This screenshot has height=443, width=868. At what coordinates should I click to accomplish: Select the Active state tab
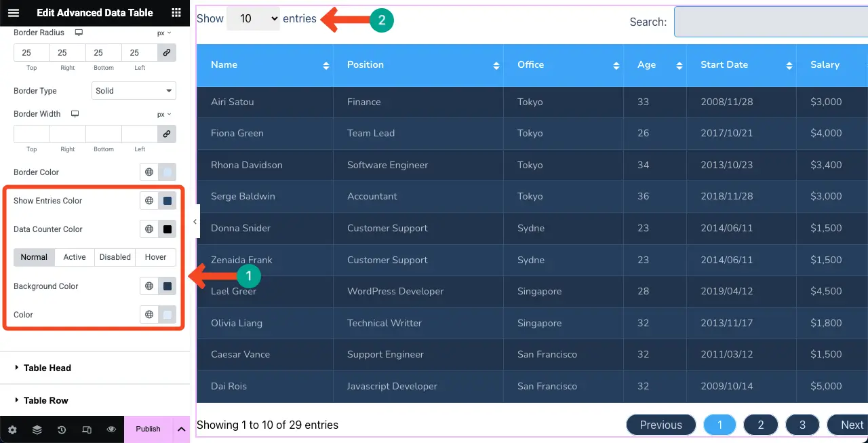[75, 257]
